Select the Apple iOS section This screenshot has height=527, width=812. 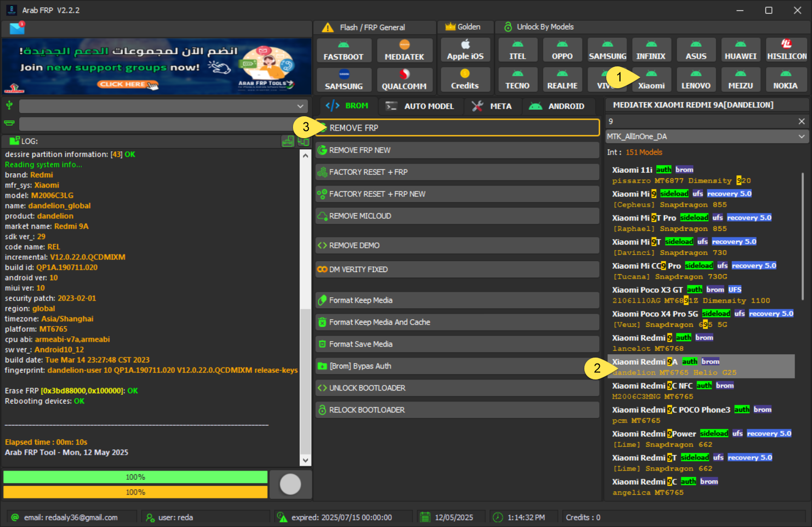click(465, 50)
